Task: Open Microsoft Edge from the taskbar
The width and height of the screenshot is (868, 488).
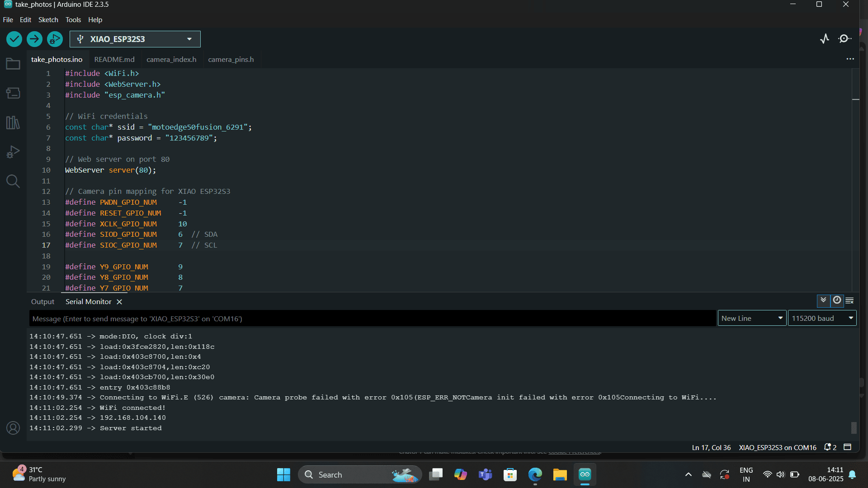Action: 535,475
